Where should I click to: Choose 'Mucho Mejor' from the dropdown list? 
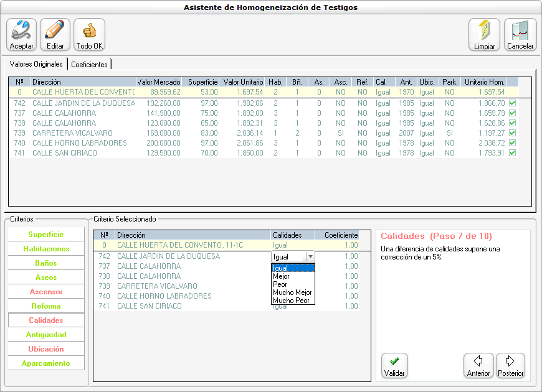[x=292, y=292]
